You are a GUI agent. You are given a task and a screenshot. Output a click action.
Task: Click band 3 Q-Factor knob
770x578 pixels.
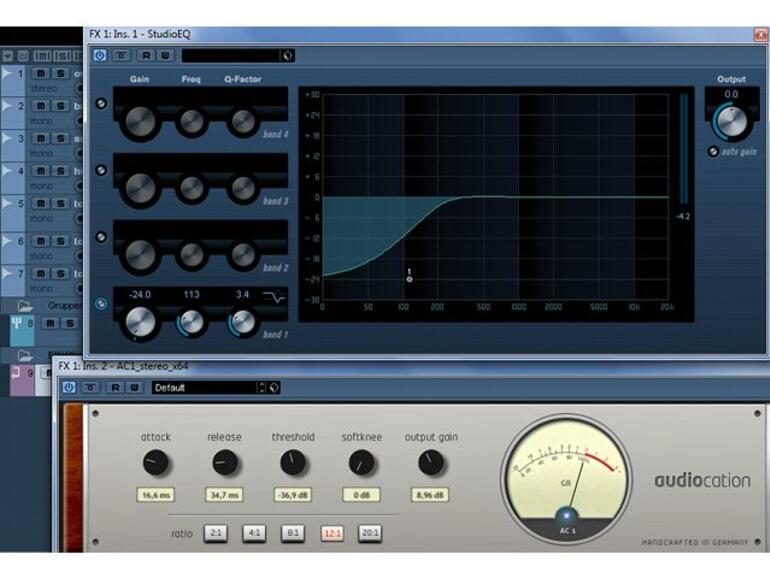coord(243,188)
